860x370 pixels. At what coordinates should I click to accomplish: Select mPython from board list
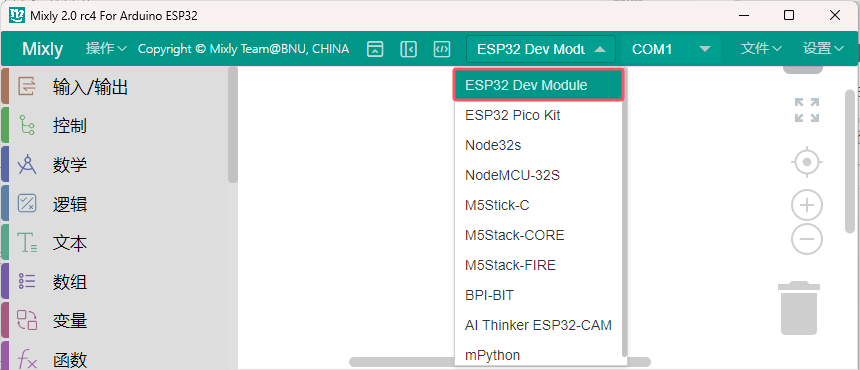538,355
